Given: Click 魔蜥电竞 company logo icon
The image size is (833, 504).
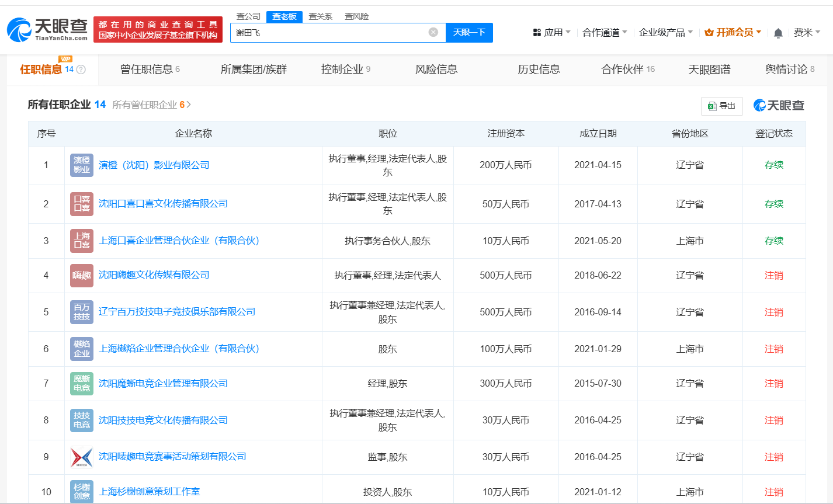Looking at the screenshot, I should (82, 384).
